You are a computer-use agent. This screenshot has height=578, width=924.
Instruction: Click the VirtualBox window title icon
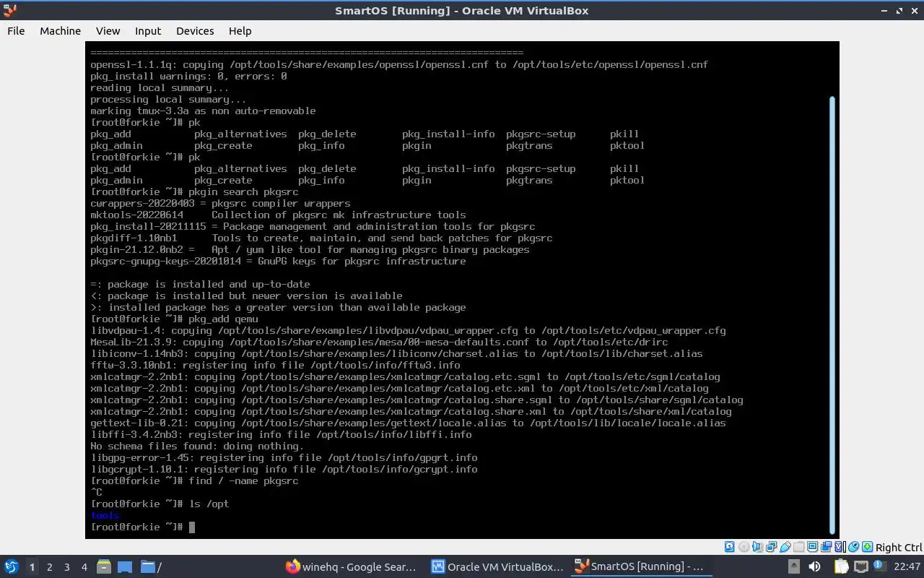[9, 10]
